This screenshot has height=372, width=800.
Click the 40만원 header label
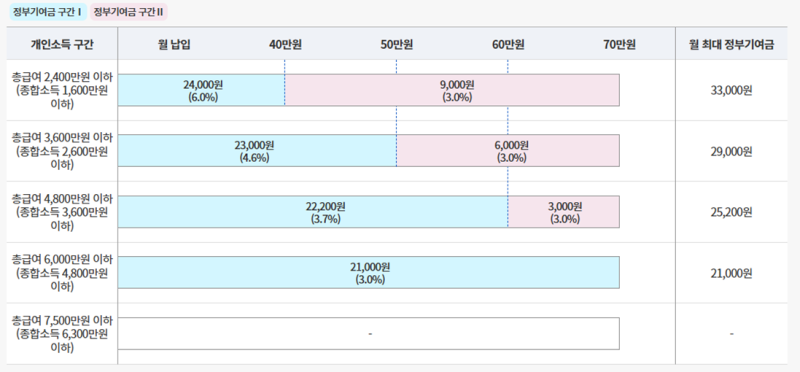coord(285,44)
